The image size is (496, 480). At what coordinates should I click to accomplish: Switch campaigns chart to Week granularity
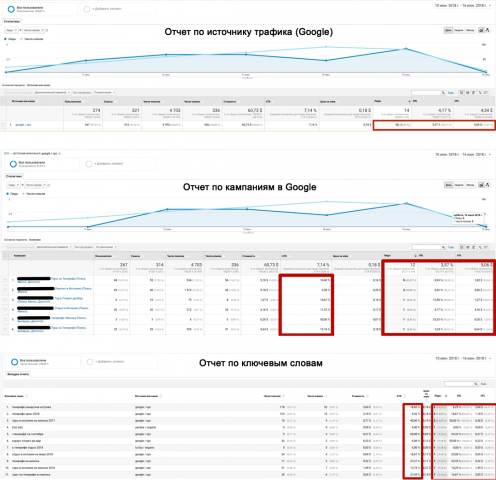tap(459, 185)
